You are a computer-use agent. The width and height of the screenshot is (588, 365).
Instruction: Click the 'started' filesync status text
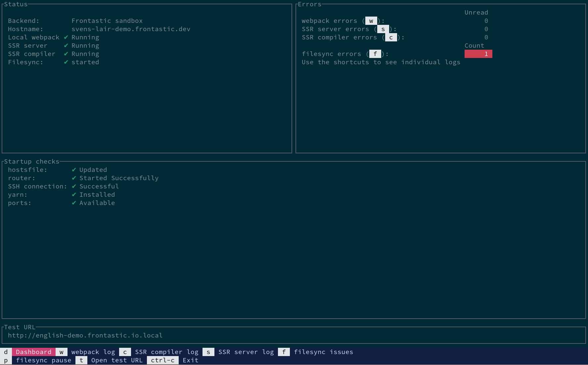pyautogui.click(x=85, y=62)
